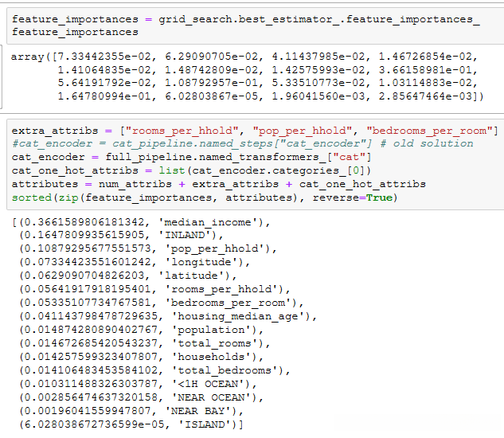Select the 'INLAND' output row

point(121,235)
